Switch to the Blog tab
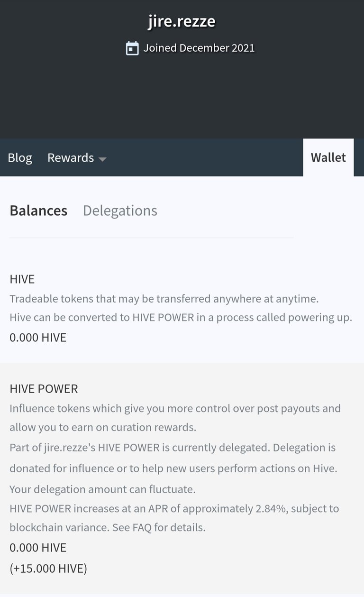364x597 pixels. click(x=20, y=157)
